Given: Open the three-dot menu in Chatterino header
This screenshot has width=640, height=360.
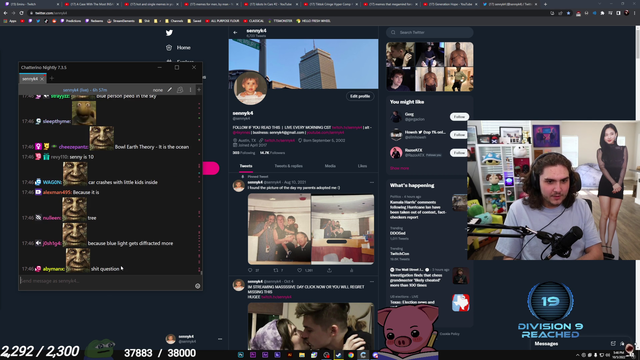Looking at the screenshot, I should tap(190, 90).
